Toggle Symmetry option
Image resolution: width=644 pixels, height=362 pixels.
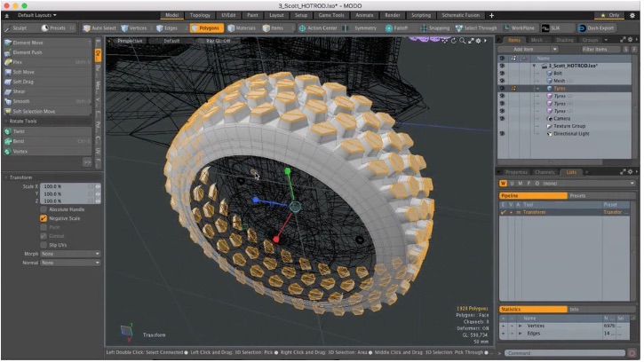click(x=365, y=28)
